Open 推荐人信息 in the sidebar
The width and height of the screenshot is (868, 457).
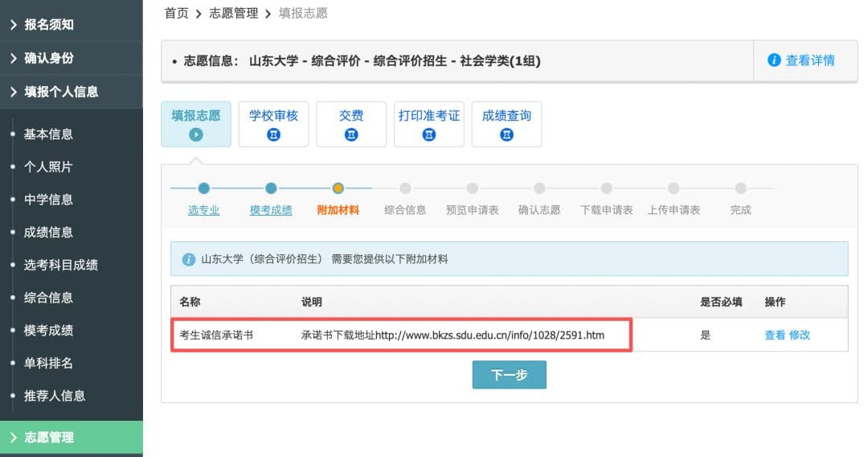[x=55, y=396]
